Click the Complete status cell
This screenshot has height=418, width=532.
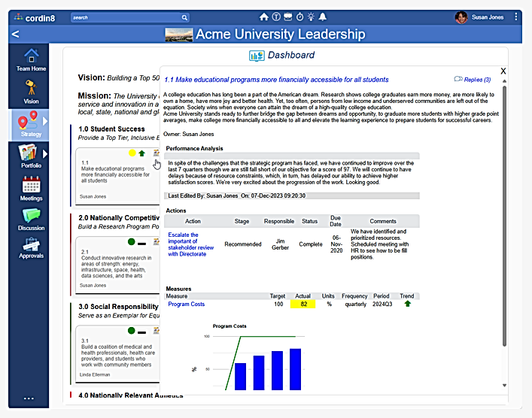point(311,244)
